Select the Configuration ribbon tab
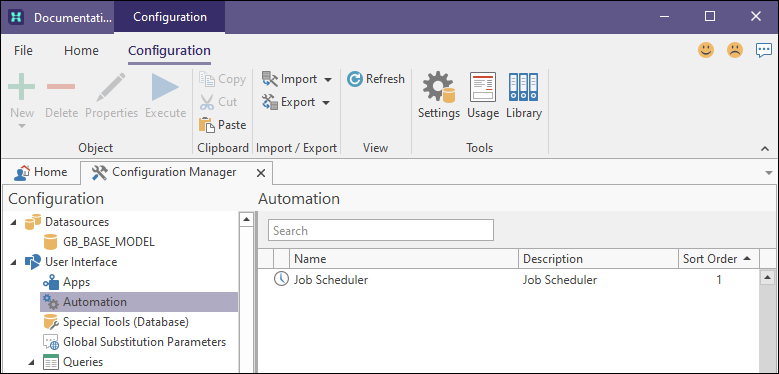Image resolution: width=779 pixels, height=374 pixels. point(169,51)
